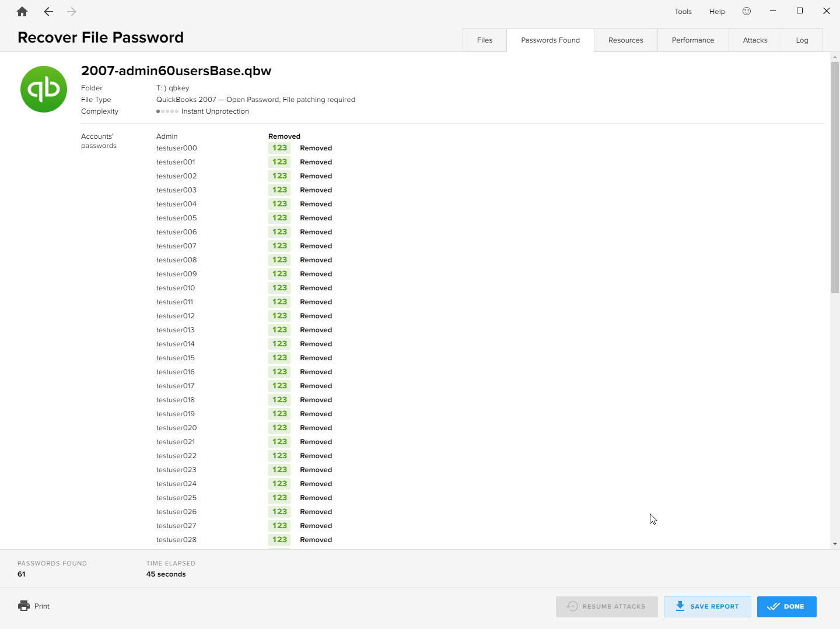The image size is (840, 629).
Task: Click the Save Report button
Action: (707, 607)
